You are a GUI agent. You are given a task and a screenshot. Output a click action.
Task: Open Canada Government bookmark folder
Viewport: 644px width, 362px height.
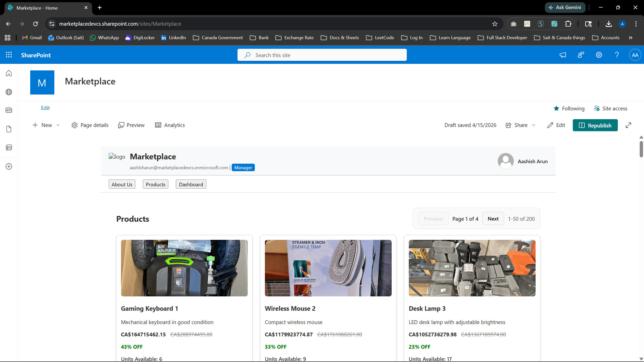[218, 38]
